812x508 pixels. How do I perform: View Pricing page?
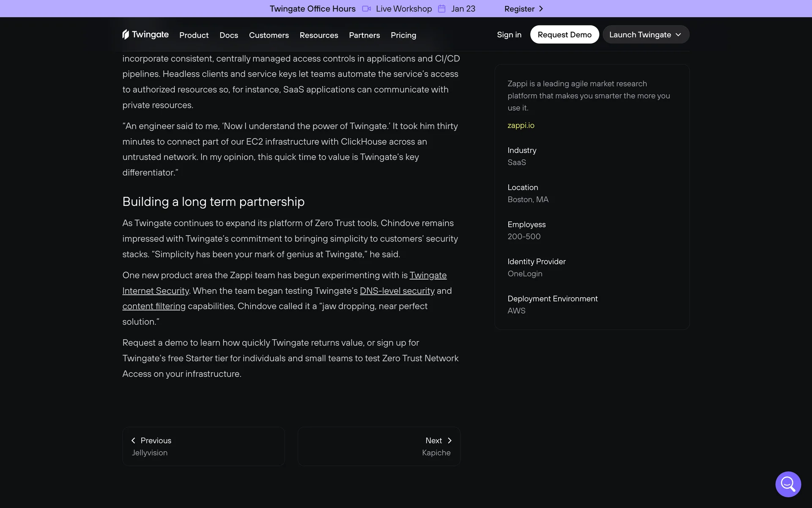pyautogui.click(x=403, y=35)
